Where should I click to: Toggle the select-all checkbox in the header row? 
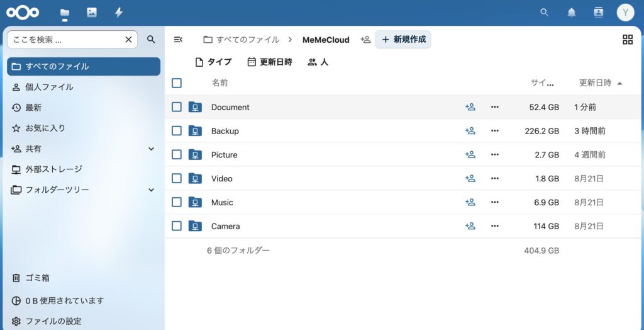pyautogui.click(x=177, y=83)
